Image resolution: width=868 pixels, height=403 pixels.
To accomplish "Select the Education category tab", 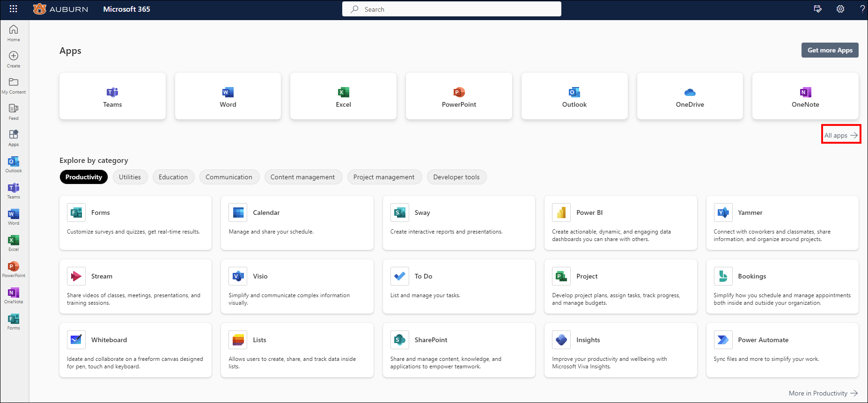I will (173, 177).
